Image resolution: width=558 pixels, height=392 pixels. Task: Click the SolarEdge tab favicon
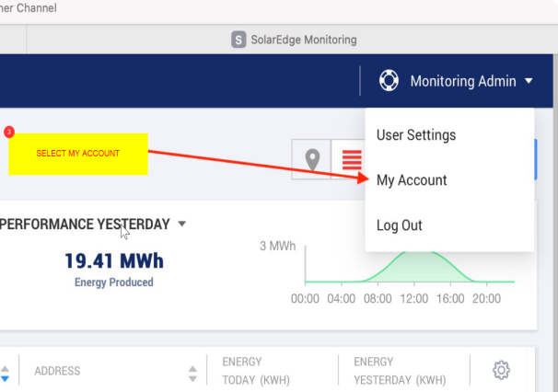(x=238, y=40)
